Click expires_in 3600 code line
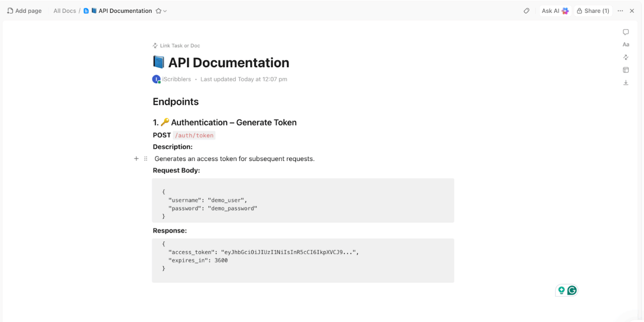 (198, 260)
